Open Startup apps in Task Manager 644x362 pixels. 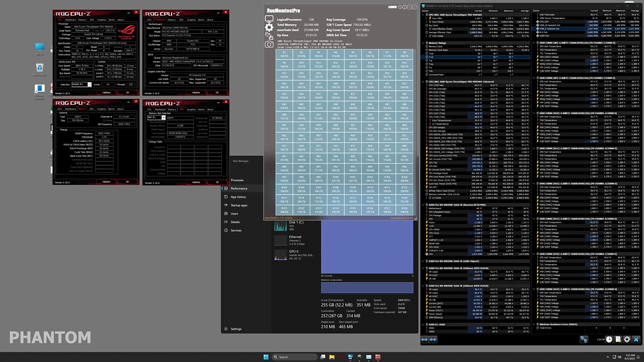pos(239,205)
